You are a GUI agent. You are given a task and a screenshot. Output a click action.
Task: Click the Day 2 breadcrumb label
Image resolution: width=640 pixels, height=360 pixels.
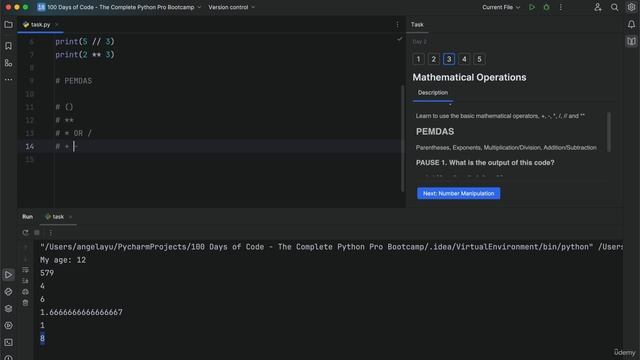tap(419, 42)
